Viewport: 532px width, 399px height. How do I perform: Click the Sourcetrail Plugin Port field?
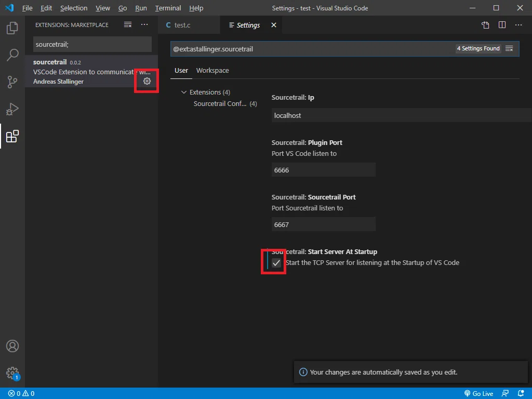pos(323,170)
